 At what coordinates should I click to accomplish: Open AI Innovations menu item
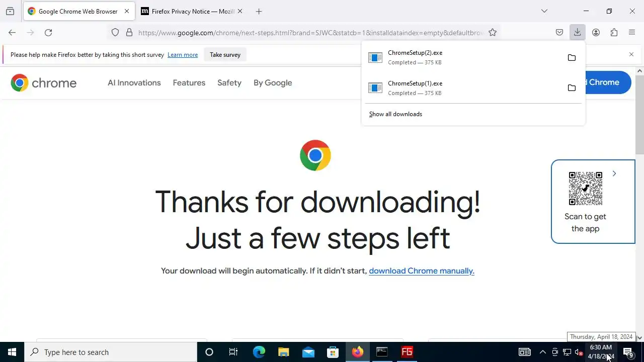(134, 83)
